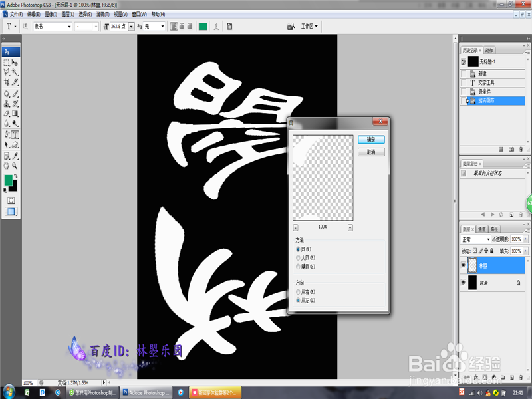Open the 编辑 menu
Viewport: 532px width, 399px height.
point(34,14)
